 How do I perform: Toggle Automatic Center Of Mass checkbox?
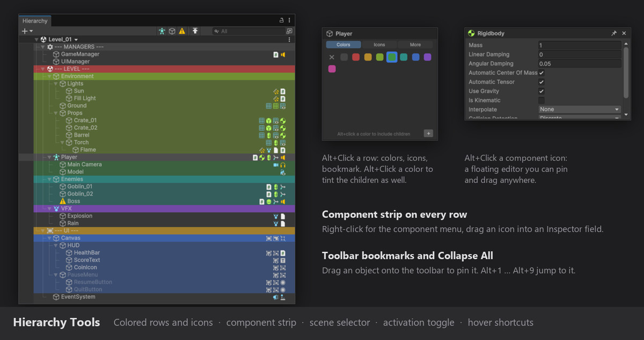point(541,73)
